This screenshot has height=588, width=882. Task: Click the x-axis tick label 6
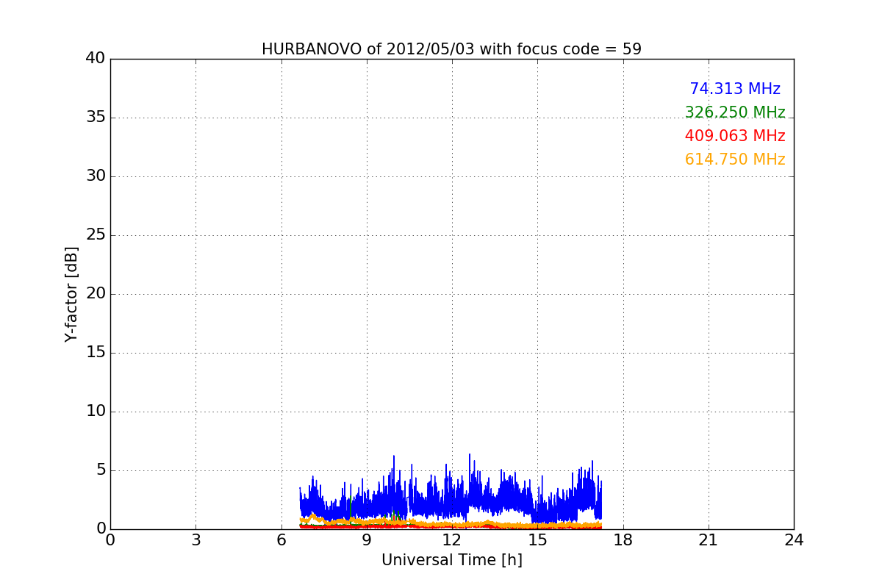click(282, 540)
